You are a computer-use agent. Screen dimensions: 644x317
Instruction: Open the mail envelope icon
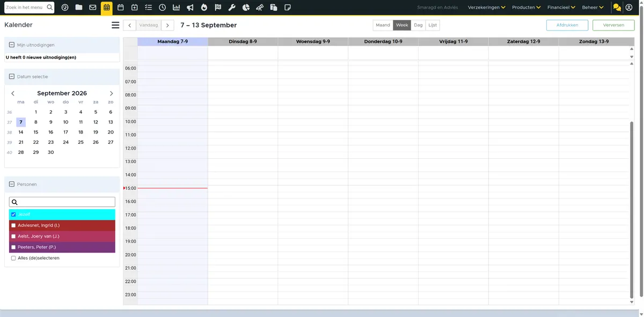[93, 8]
